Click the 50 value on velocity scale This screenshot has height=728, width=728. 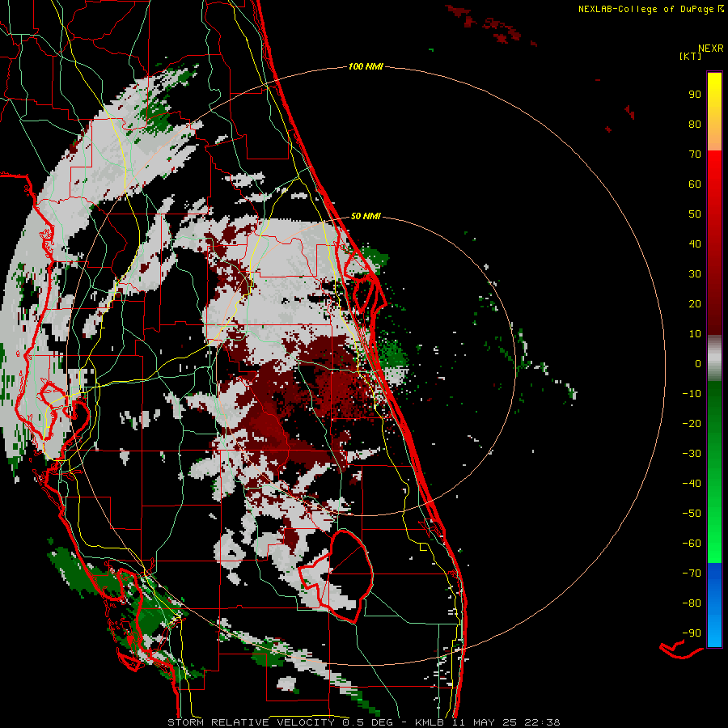tap(695, 214)
